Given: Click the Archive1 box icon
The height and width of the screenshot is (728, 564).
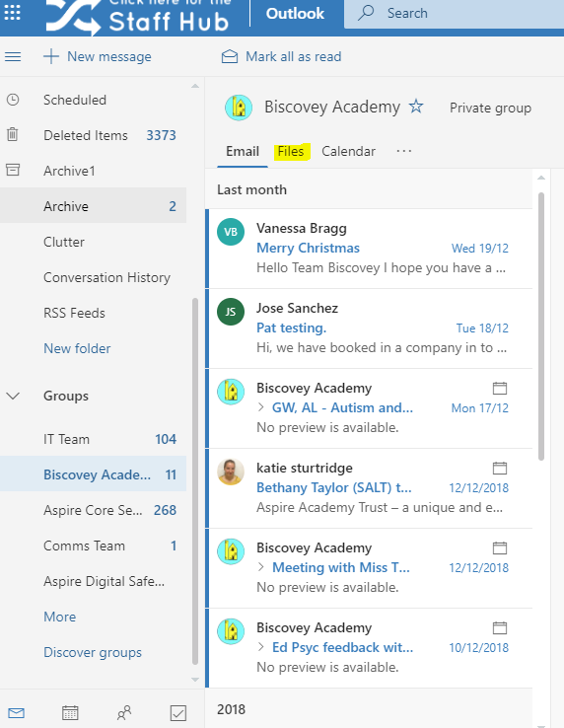Looking at the screenshot, I should 13,170.
